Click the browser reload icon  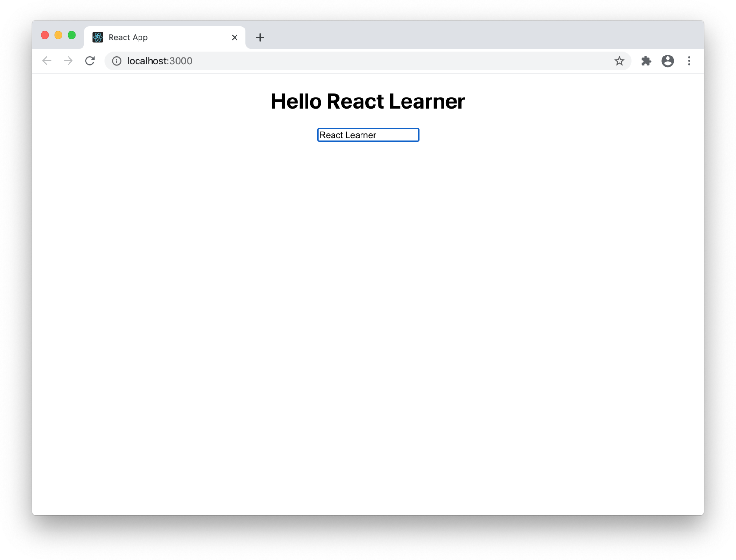pyautogui.click(x=90, y=61)
